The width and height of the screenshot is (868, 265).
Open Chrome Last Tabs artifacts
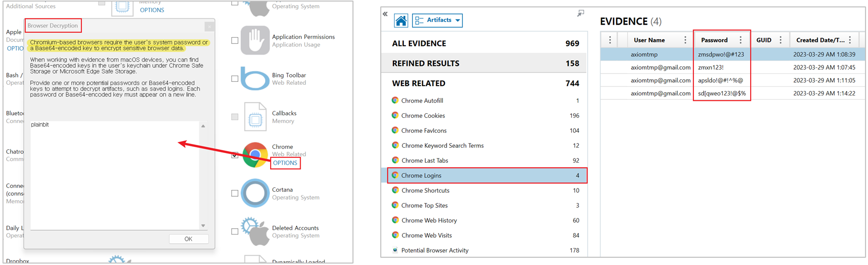[485, 160]
